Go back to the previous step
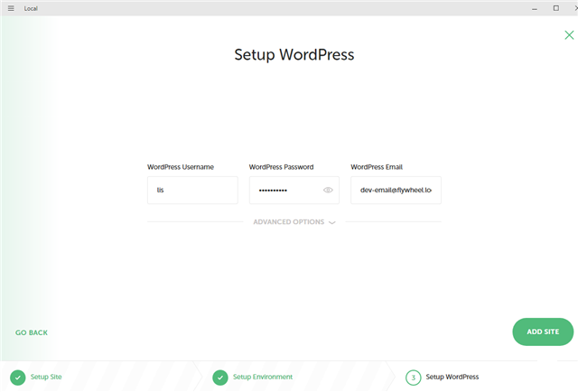This screenshot has height=392, width=578. pos(32,332)
